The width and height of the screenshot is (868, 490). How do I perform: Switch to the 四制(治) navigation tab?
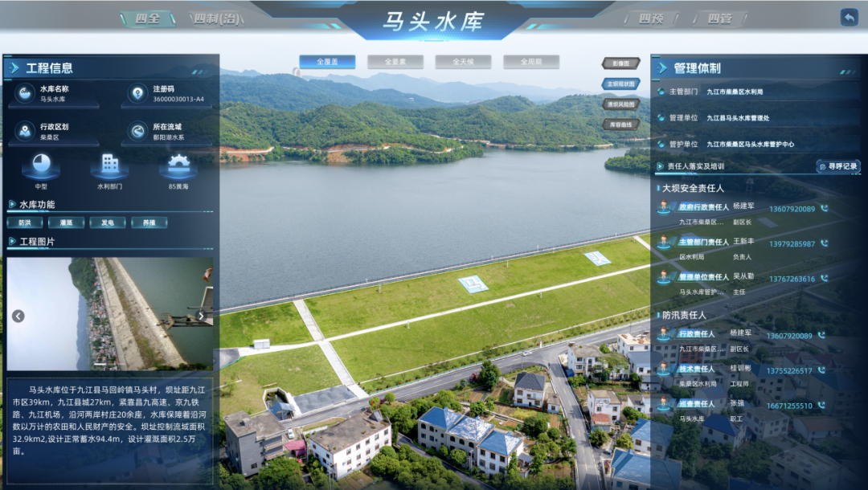(216, 18)
